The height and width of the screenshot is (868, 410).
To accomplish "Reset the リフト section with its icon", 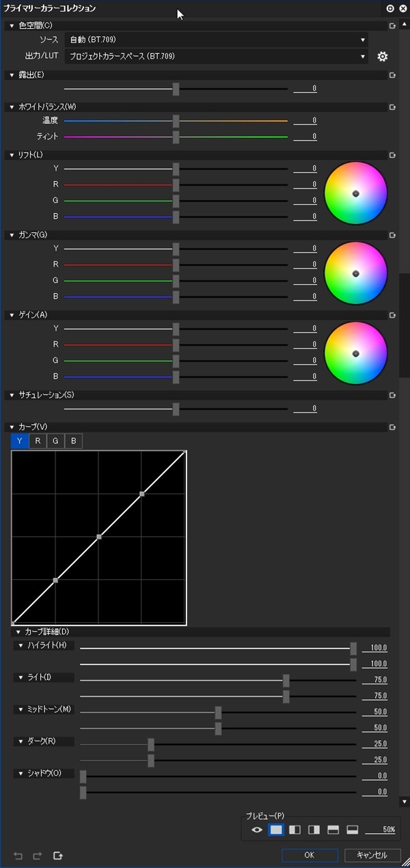I will point(392,156).
